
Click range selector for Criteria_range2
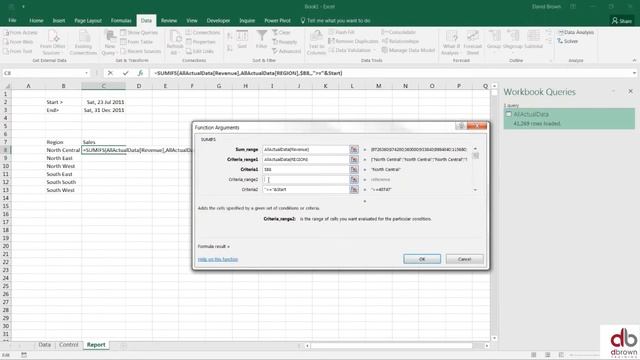[x=354, y=180]
